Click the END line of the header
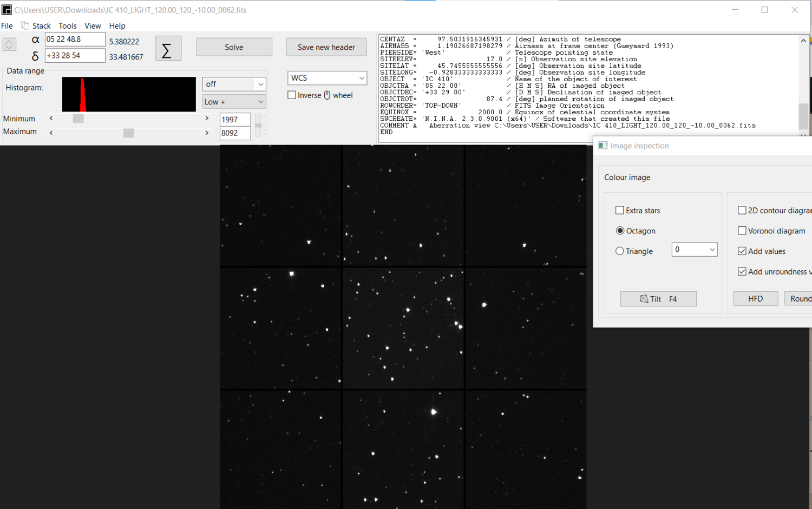812x509 pixels. (x=386, y=132)
